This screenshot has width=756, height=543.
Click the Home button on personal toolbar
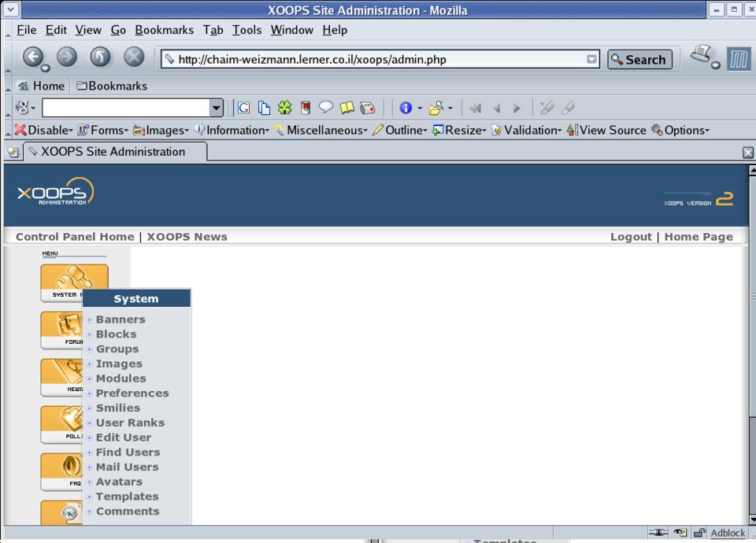[x=42, y=86]
